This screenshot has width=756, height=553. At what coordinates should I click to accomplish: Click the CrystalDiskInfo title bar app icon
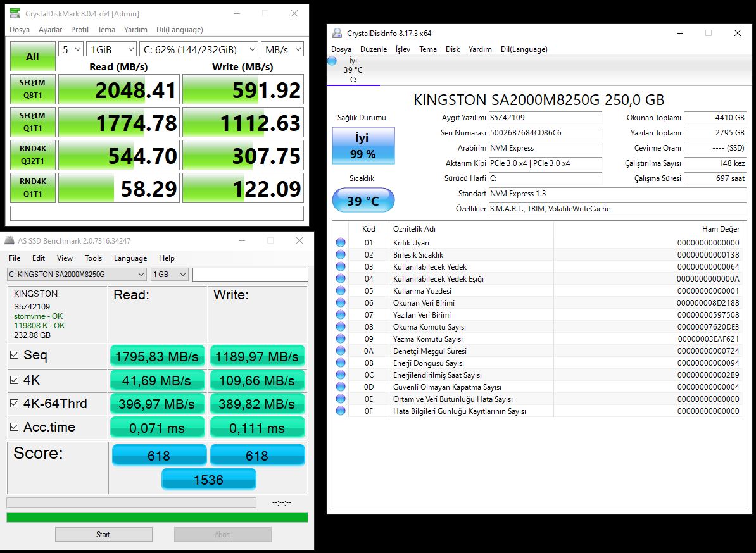(337, 34)
